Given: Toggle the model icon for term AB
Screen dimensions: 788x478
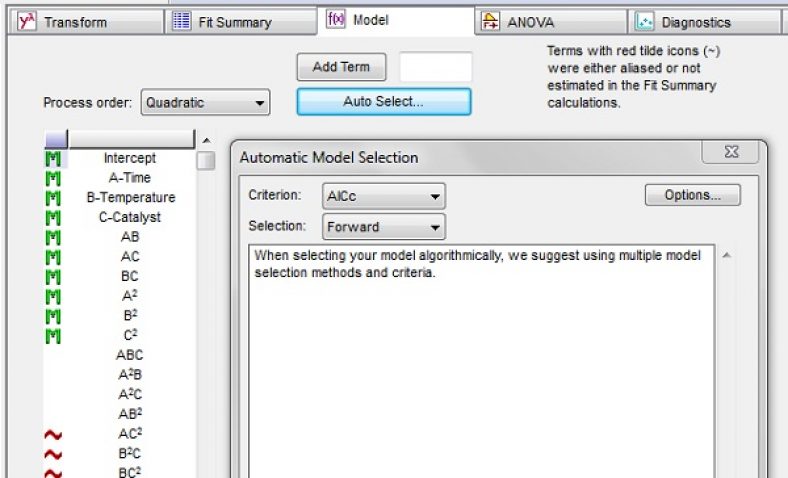Looking at the screenshot, I should click(x=53, y=237).
